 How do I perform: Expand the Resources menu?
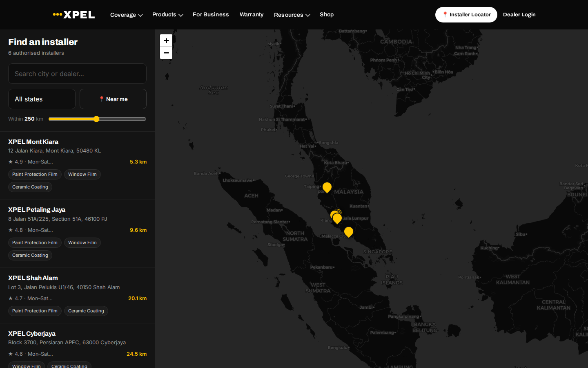coord(292,15)
